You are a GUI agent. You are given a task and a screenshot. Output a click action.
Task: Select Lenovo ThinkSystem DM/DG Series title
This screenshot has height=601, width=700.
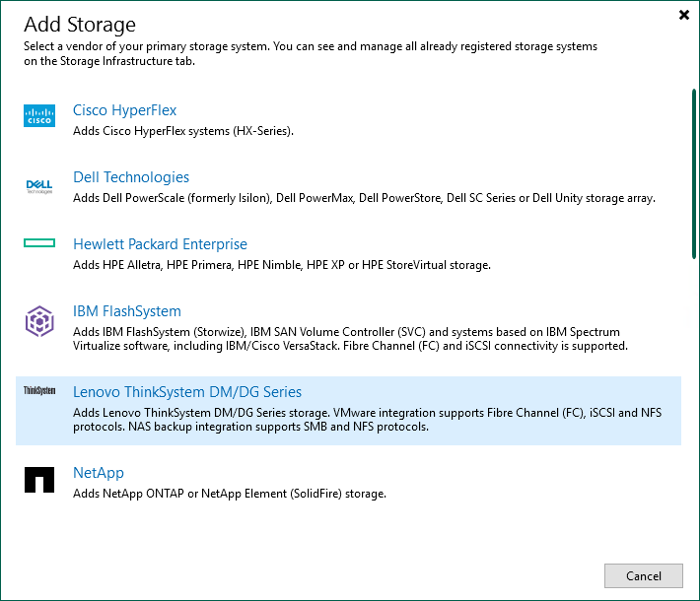tap(187, 392)
